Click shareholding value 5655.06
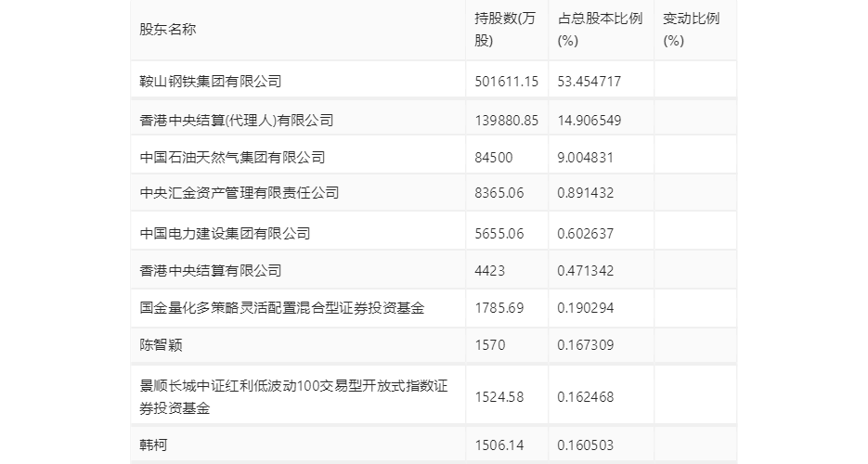 (x=499, y=233)
